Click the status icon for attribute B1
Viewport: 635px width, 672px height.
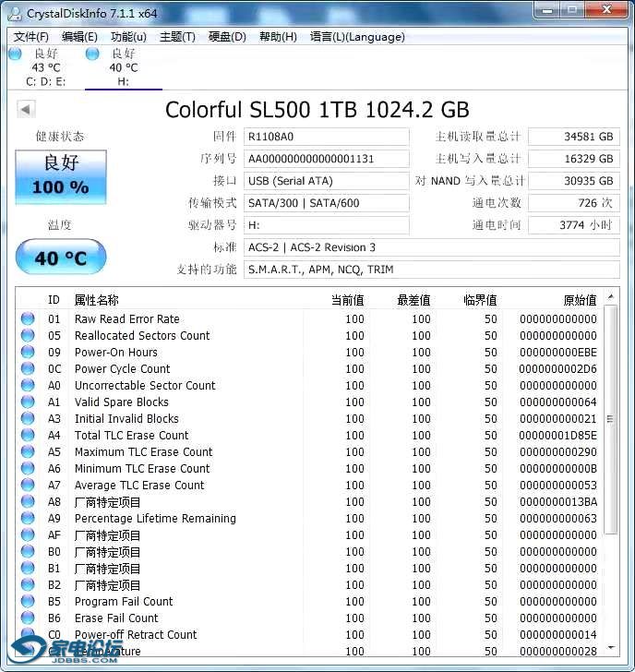click(x=28, y=568)
